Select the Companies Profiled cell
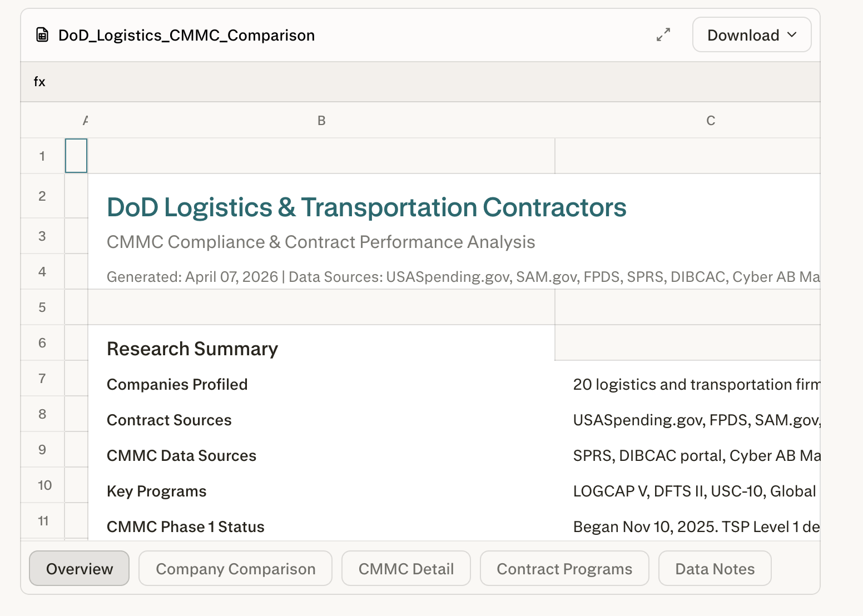The width and height of the screenshot is (863, 616). 177,385
